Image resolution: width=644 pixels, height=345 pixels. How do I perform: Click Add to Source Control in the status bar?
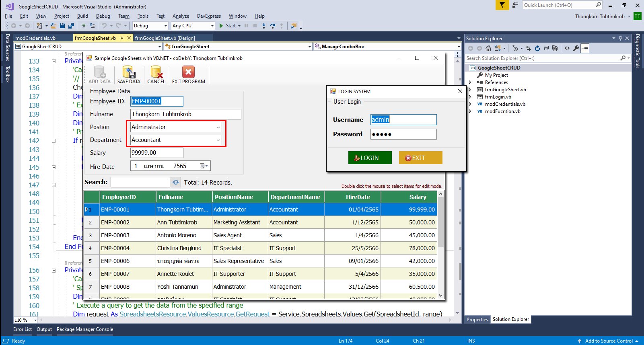(609, 341)
